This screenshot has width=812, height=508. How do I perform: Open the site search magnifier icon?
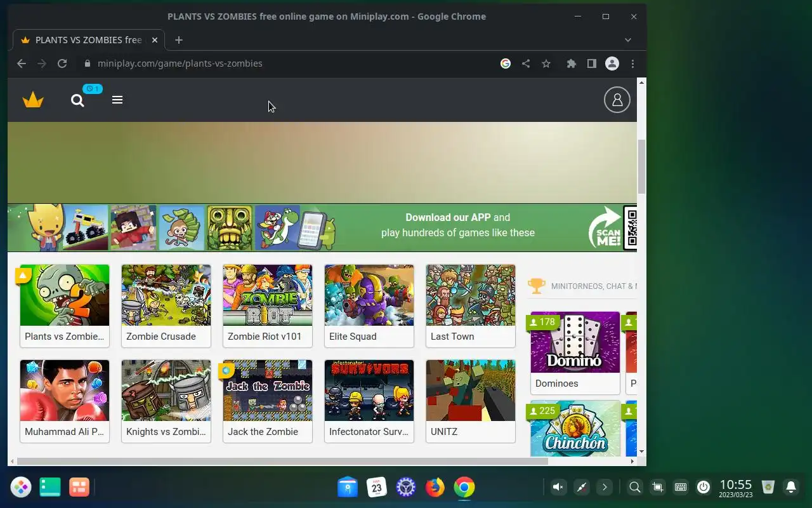tap(77, 100)
